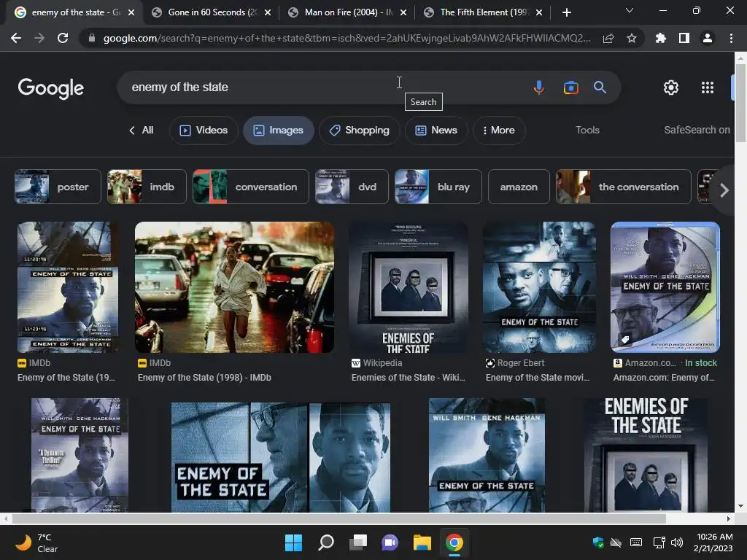Select the amazon suggestion chip

tap(519, 187)
